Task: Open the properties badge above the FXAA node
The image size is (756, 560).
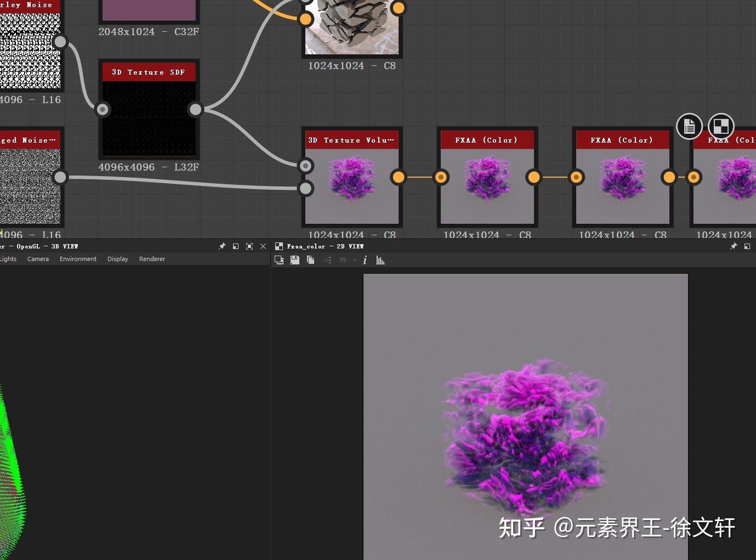Action: [689, 127]
